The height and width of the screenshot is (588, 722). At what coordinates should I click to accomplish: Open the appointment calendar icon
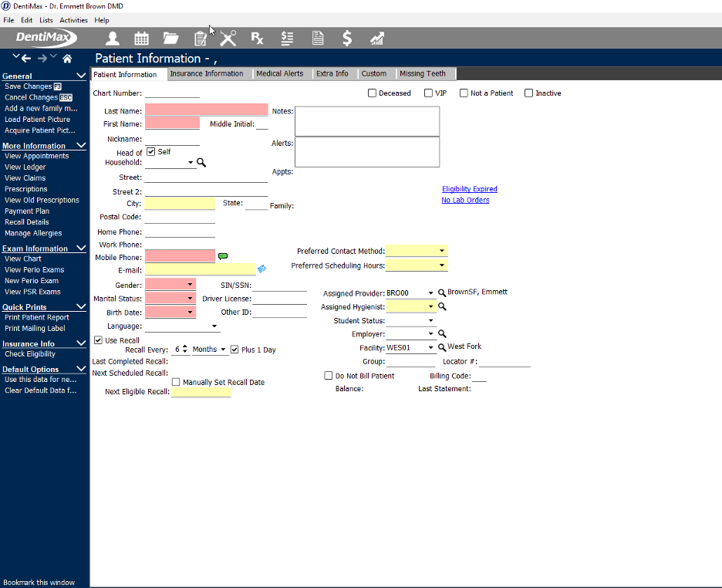(x=142, y=38)
